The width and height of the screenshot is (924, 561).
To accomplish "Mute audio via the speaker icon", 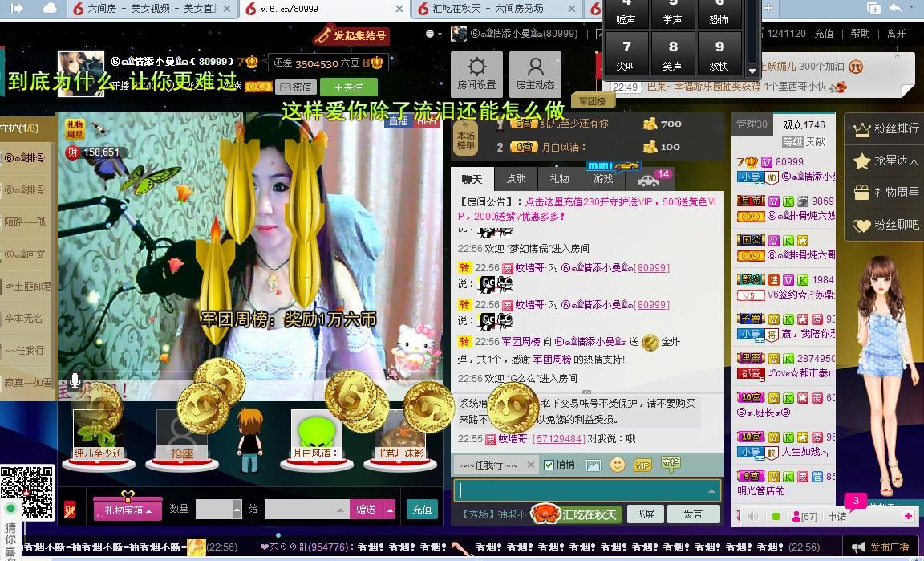I will [752, 517].
